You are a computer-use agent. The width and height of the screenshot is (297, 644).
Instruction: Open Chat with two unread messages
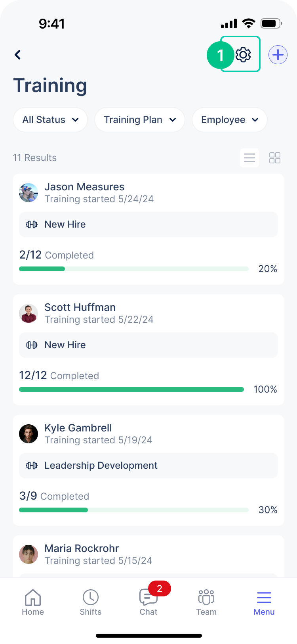point(148,602)
